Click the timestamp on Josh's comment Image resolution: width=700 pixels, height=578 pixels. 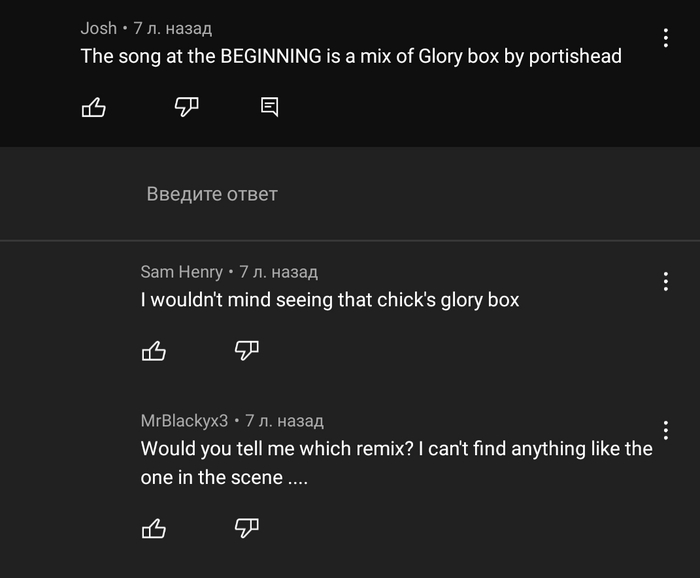pos(173,28)
